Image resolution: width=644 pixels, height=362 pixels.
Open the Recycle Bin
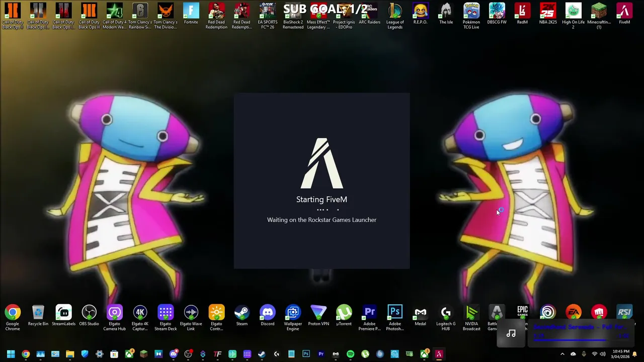pyautogui.click(x=38, y=316)
